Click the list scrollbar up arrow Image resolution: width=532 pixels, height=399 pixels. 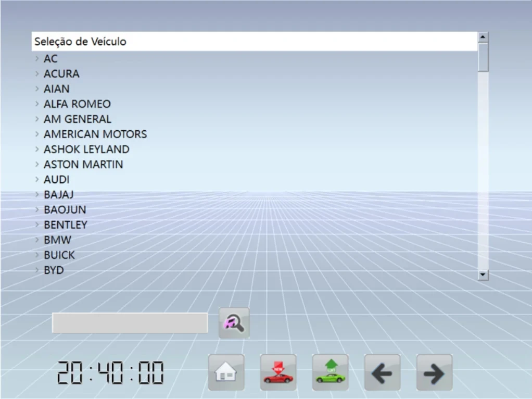[483, 36]
